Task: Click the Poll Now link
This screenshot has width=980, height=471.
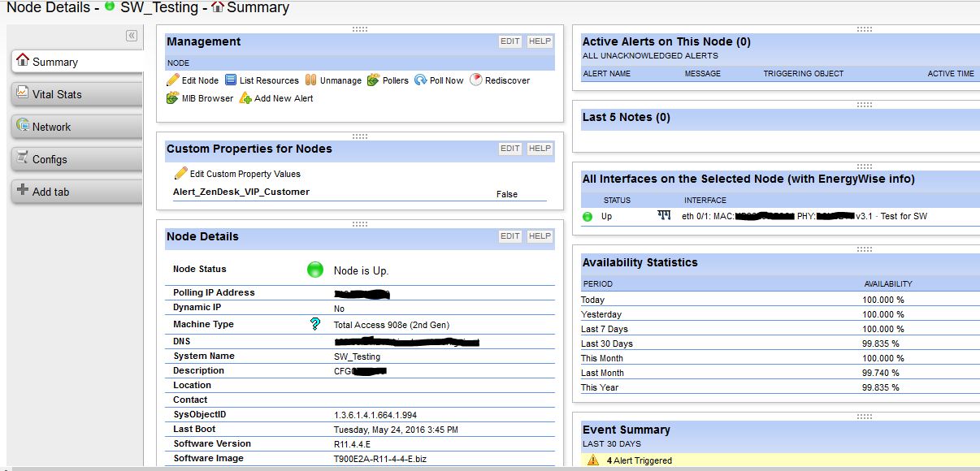Action: [x=446, y=80]
